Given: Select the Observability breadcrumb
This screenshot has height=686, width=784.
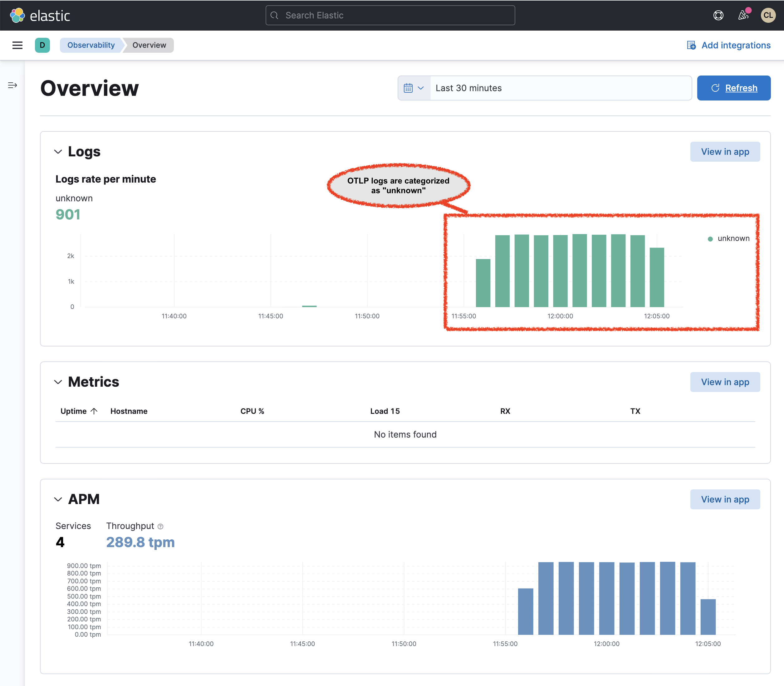Looking at the screenshot, I should (x=91, y=45).
